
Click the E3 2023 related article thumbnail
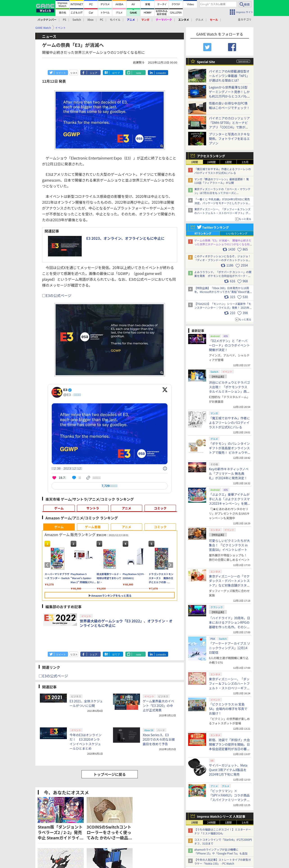(65, 246)
